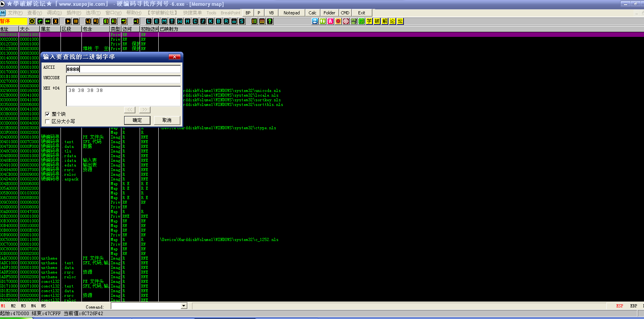The width and height of the screenshot is (644, 319).
Task: Click the Trace into toolbar icon
Action: click(106, 21)
